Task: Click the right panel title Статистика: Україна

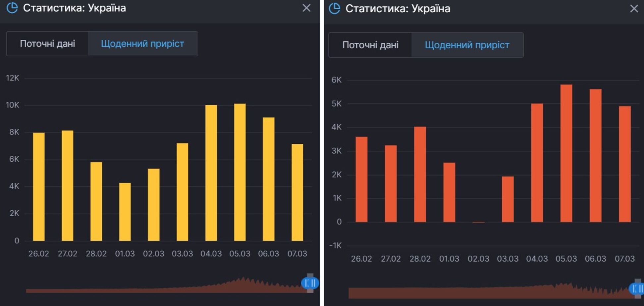Action: 398,9
